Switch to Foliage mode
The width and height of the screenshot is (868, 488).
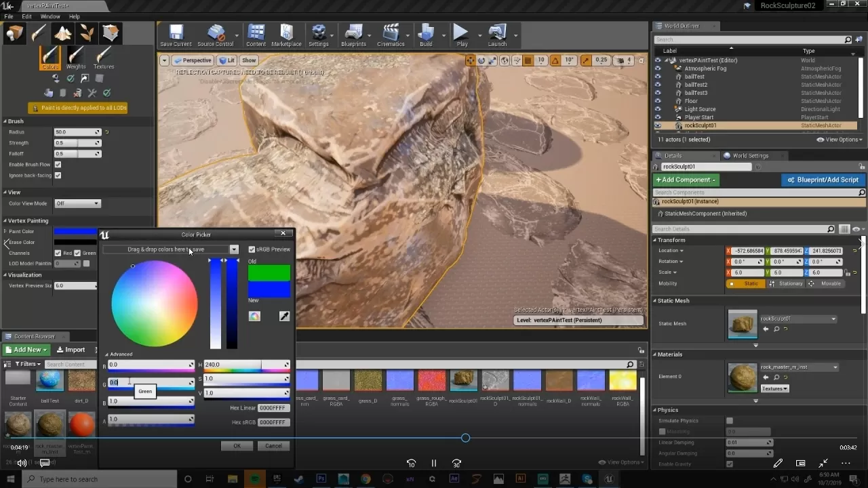(85, 32)
